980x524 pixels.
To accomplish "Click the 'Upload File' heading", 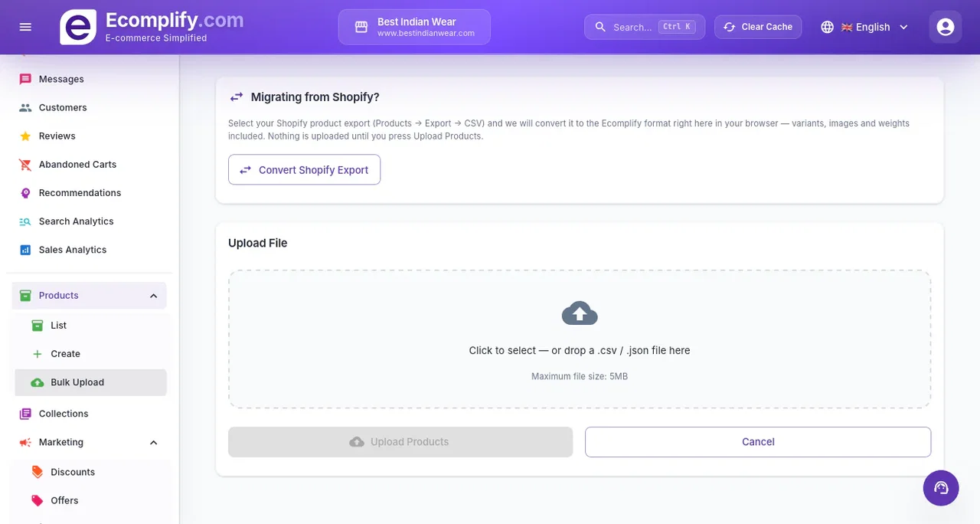I will (x=258, y=243).
